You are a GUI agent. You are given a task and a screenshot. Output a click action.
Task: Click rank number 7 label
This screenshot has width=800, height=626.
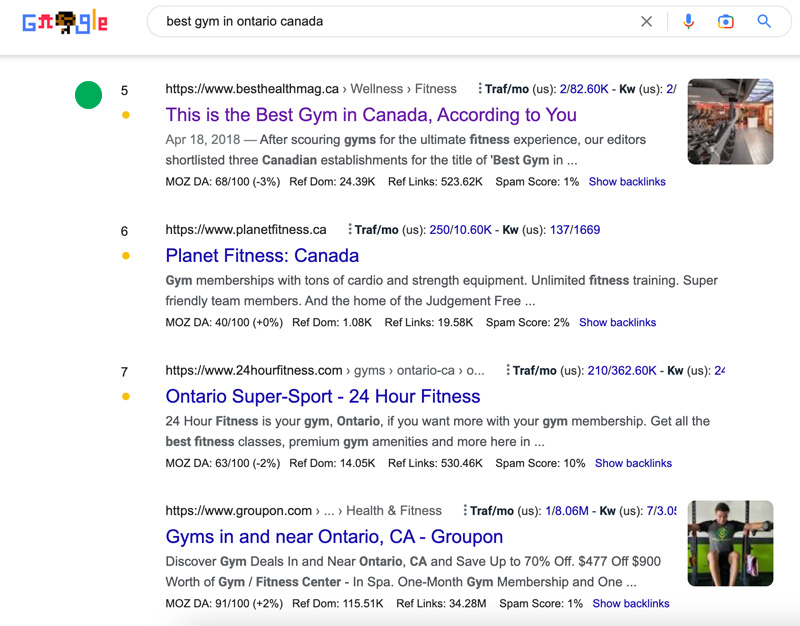(124, 372)
